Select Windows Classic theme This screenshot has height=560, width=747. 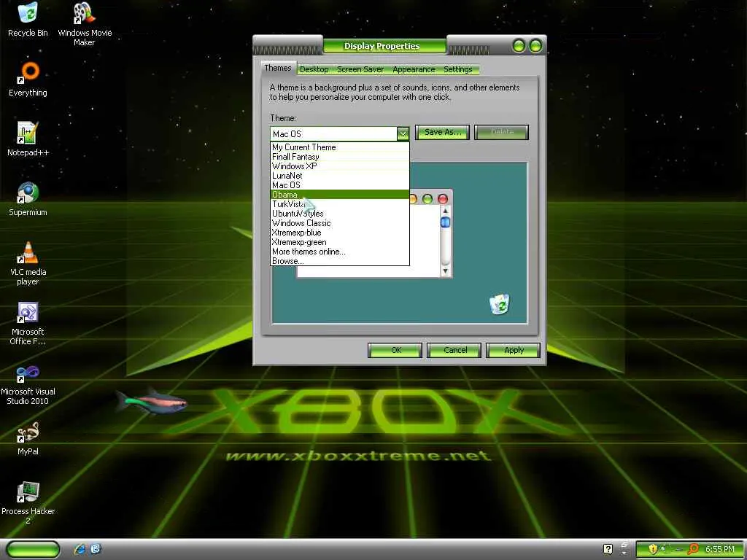[x=340, y=223]
